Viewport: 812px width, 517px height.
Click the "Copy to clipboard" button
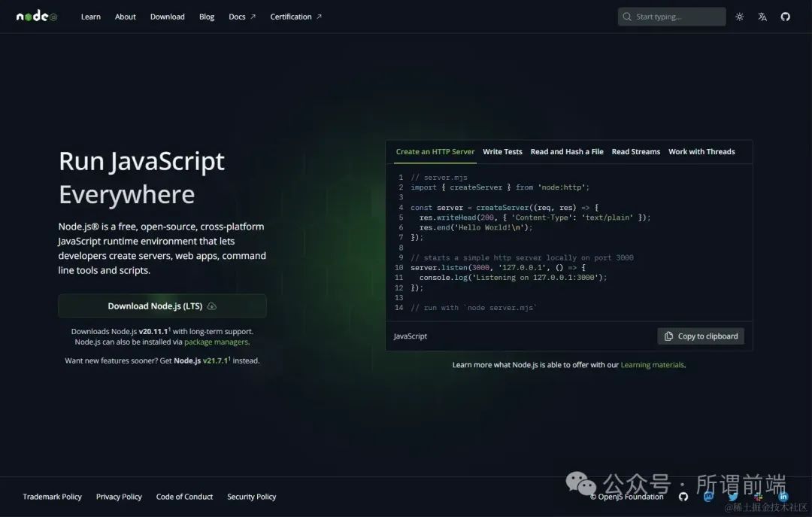701,336
